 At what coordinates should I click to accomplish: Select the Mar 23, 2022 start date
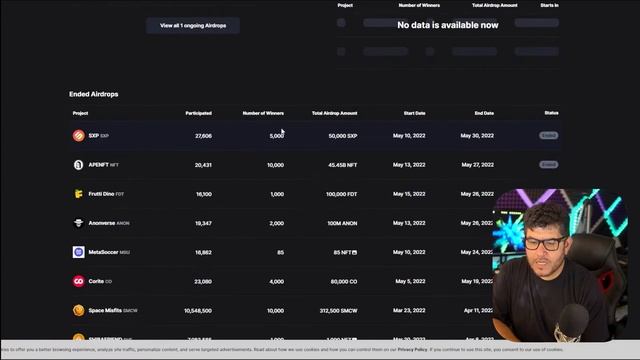click(x=409, y=311)
